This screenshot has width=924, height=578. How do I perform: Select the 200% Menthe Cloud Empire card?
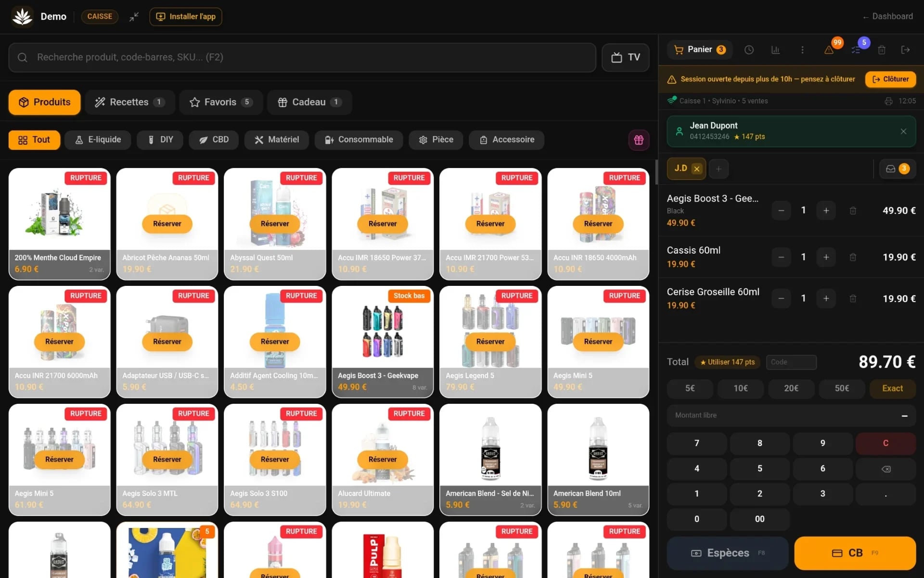pyautogui.click(x=59, y=224)
